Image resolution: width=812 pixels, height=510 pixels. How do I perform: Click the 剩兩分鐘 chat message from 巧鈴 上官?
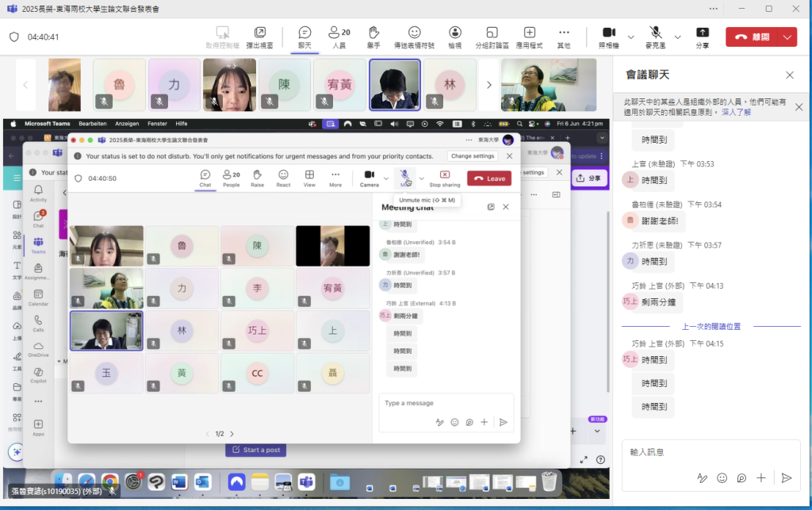click(x=658, y=302)
